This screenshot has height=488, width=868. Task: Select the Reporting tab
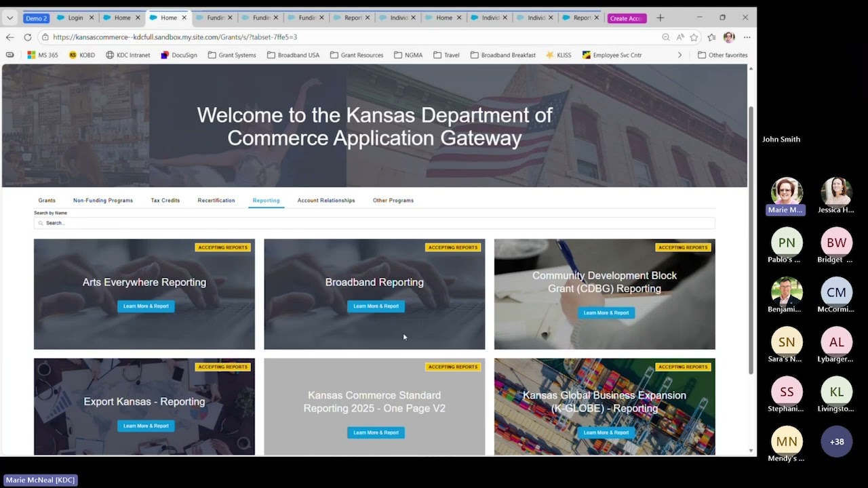(x=266, y=201)
